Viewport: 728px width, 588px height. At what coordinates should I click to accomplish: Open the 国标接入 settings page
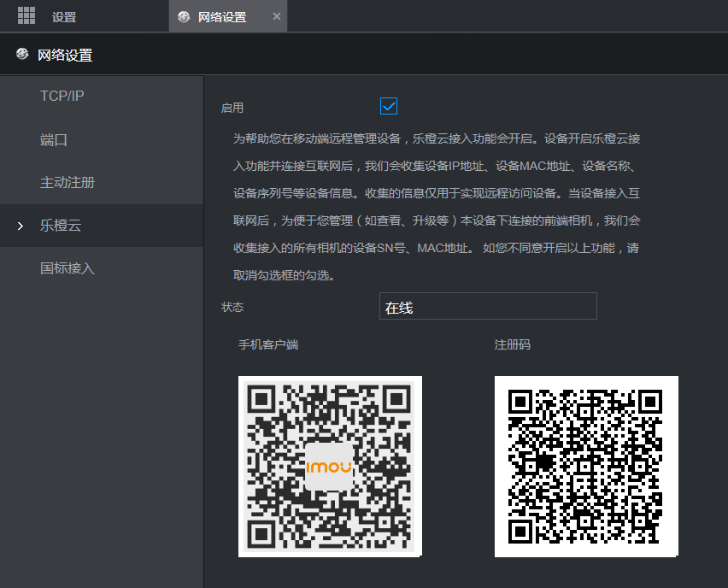click(x=67, y=268)
